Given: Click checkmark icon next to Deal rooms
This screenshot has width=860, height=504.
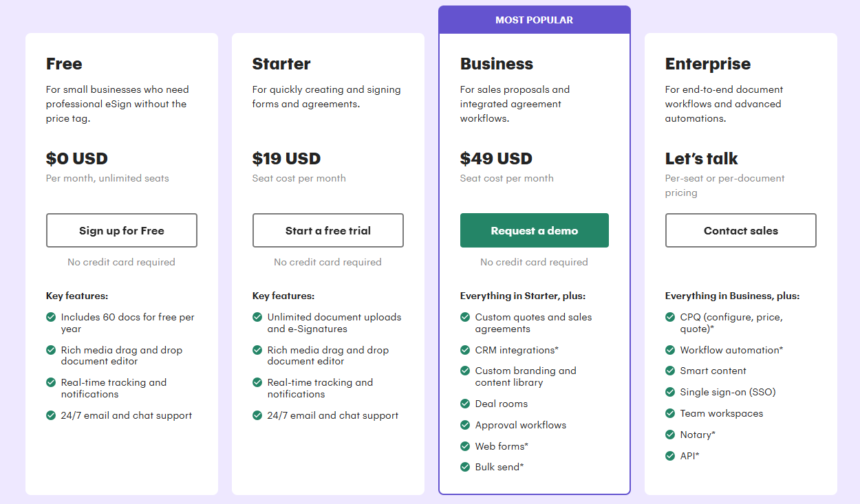Looking at the screenshot, I should 465,404.
